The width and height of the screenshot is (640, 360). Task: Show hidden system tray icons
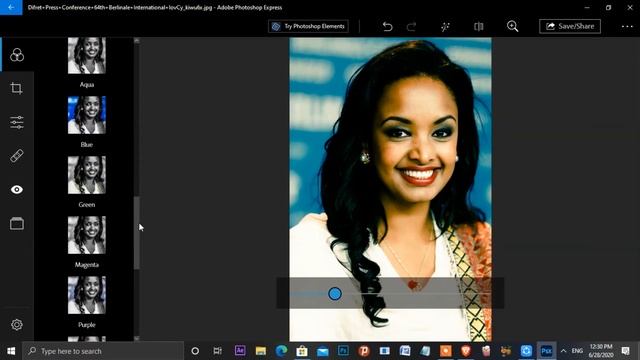pyautogui.click(x=563, y=351)
